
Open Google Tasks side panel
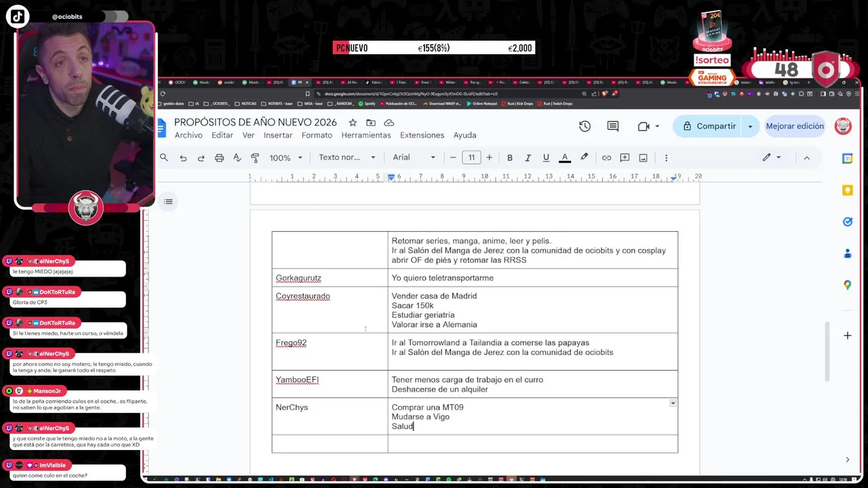coord(848,222)
